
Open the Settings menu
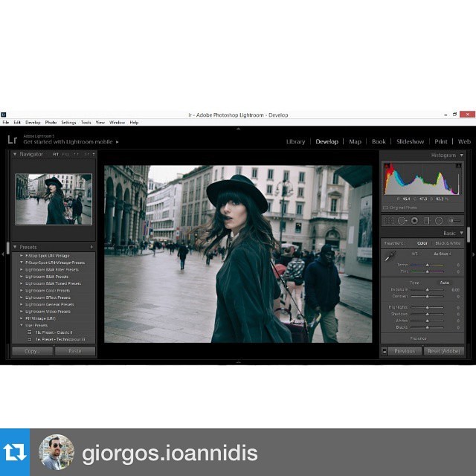click(68, 122)
